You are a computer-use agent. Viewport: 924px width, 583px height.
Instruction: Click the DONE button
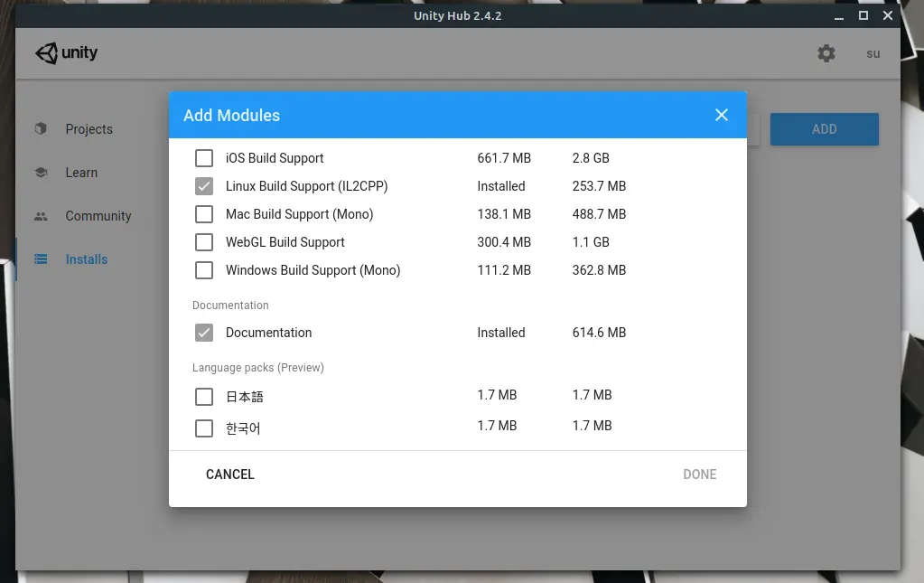(x=699, y=475)
